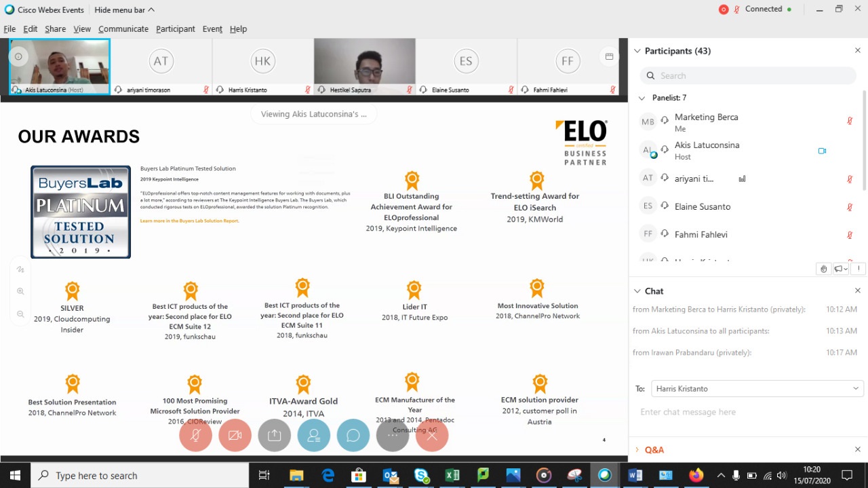Image resolution: width=868 pixels, height=488 pixels.
Task: Open more options ellipsis button
Action: pyautogui.click(x=393, y=435)
